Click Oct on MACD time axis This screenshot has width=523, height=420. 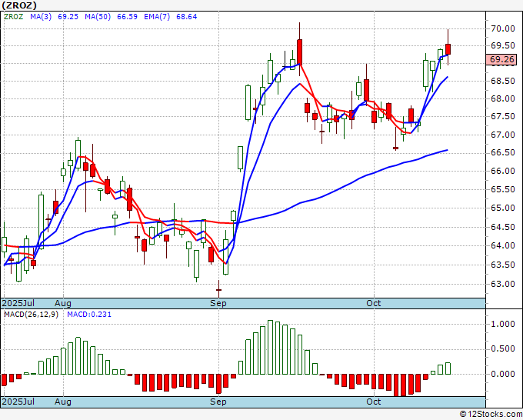pyautogui.click(x=373, y=402)
